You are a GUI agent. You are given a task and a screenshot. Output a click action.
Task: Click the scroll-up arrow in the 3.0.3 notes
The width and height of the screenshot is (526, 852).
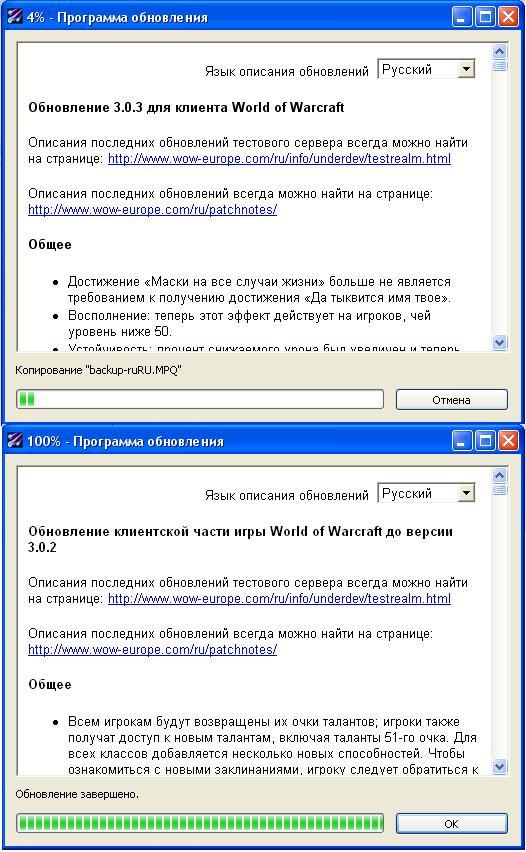[499, 52]
